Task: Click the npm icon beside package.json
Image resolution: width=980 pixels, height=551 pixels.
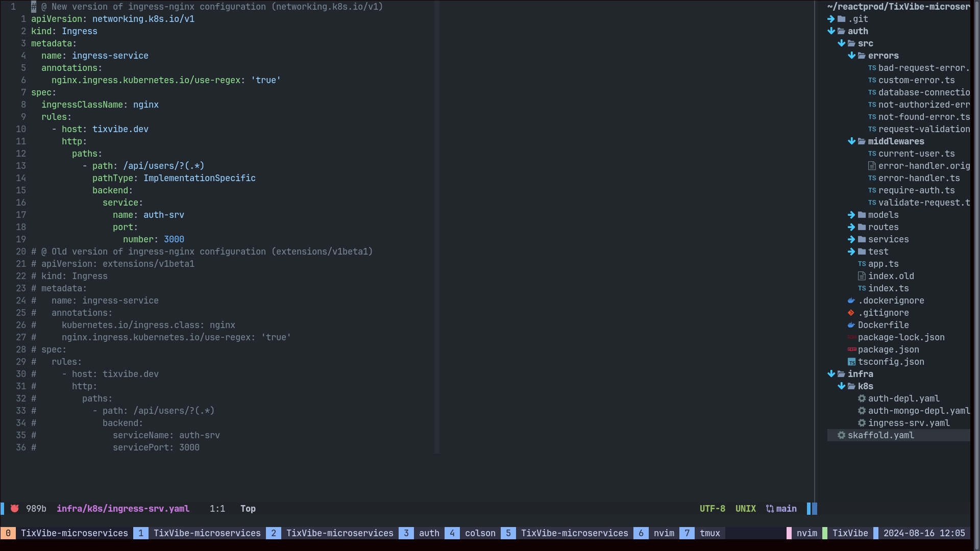Action: click(x=851, y=349)
